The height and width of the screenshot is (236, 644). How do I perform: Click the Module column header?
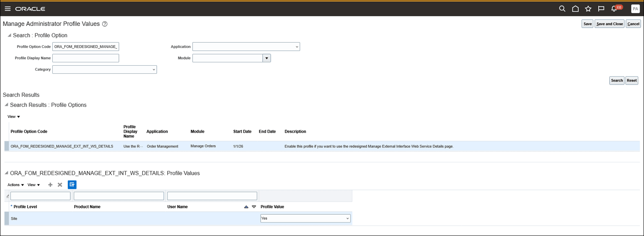click(197, 131)
